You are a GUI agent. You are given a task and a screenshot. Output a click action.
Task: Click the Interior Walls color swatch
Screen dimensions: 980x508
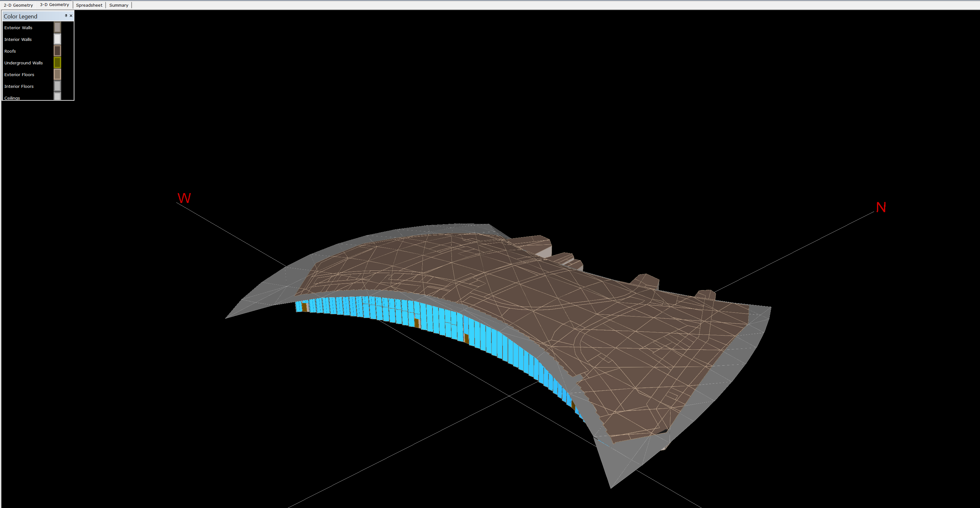[57, 39]
